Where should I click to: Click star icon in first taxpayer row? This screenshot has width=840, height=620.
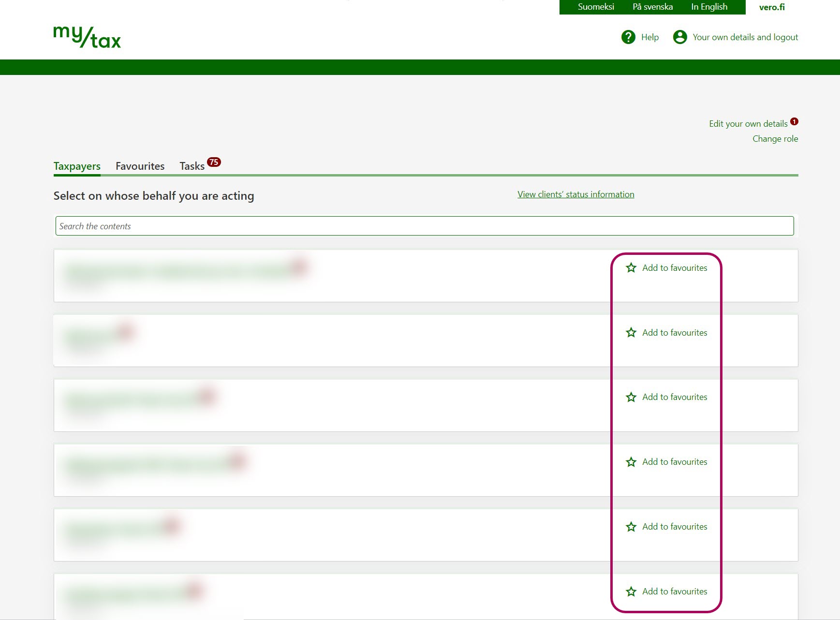click(x=631, y=268)
